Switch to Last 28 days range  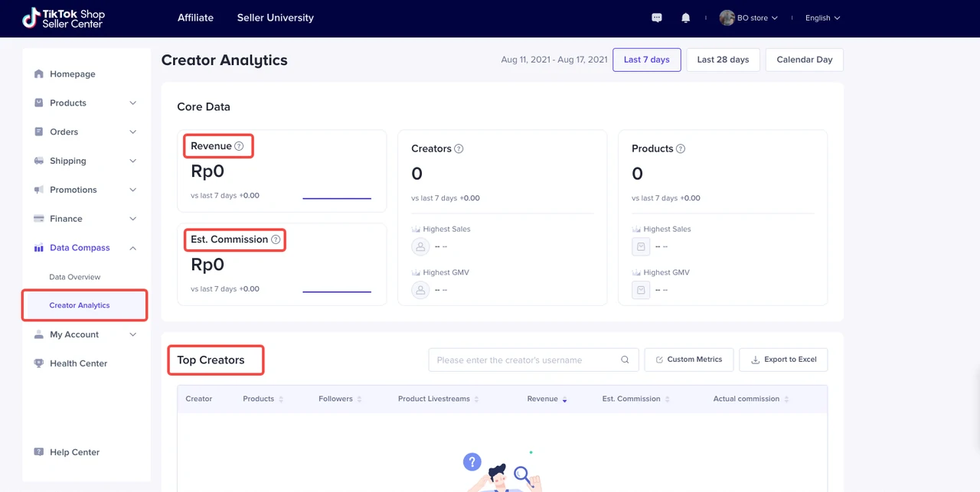click(723, 60)
